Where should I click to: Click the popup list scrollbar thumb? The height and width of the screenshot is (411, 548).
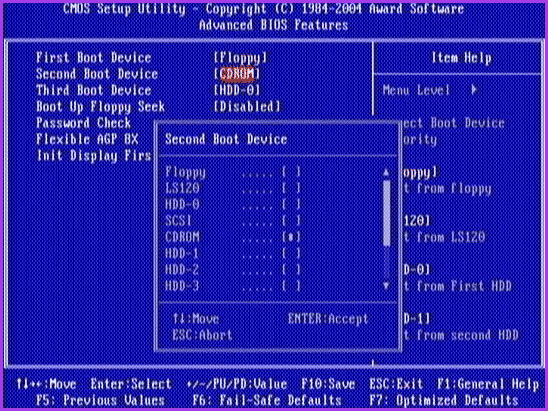[387, 214]
